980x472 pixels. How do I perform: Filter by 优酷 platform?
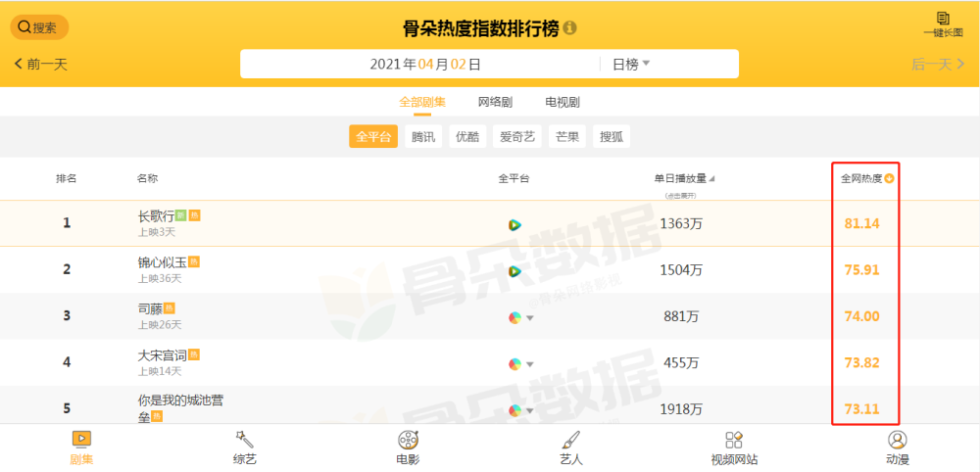click(x=467, y=137)
